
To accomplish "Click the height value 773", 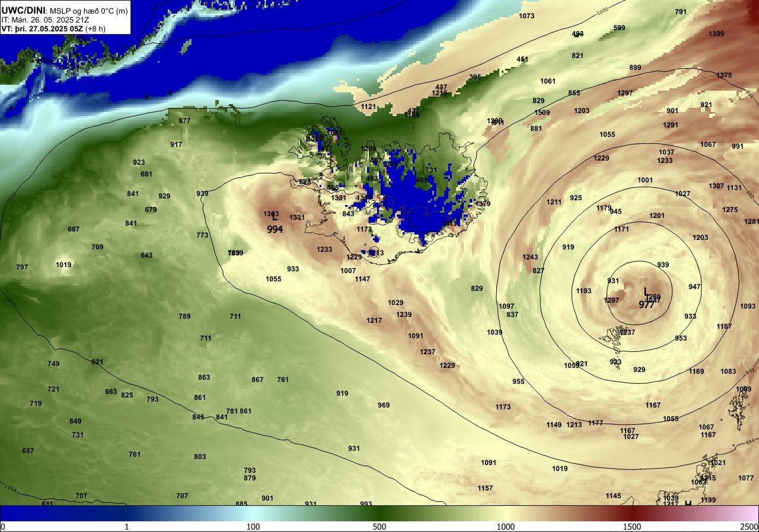I will click(202, 235).
